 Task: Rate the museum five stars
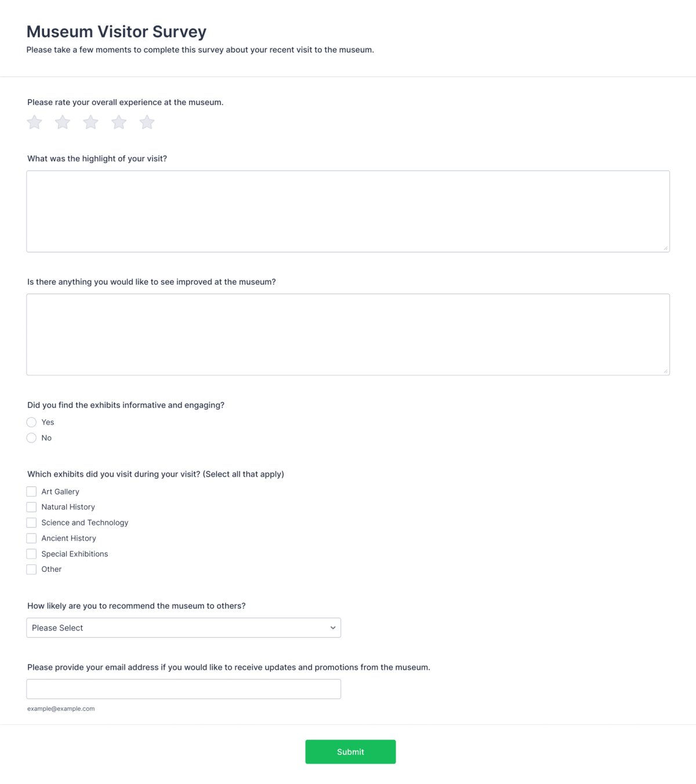[x=147, y=122]
